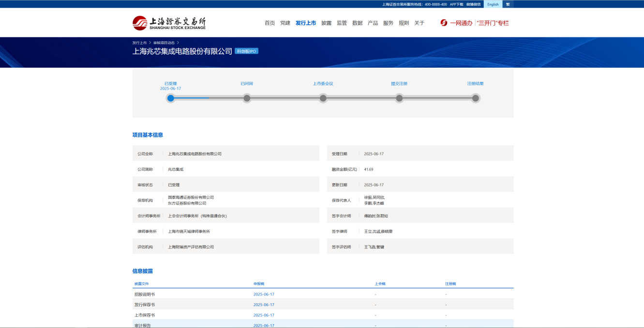The image size is (644, 328).
Task: Click the red 一网通办 swirl icon
Action: point(444,23)
